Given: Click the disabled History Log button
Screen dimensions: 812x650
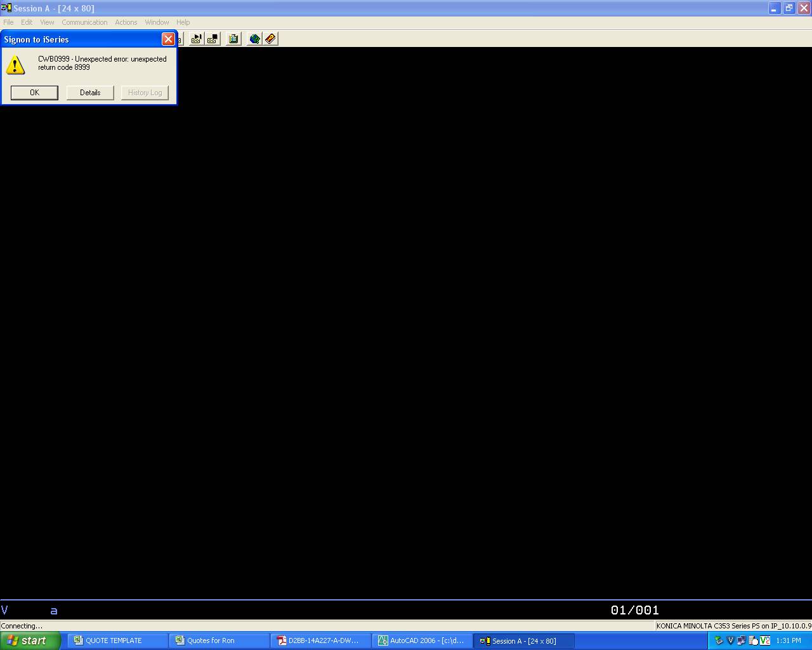Looking at the screenshot, I should pos(145,93).
